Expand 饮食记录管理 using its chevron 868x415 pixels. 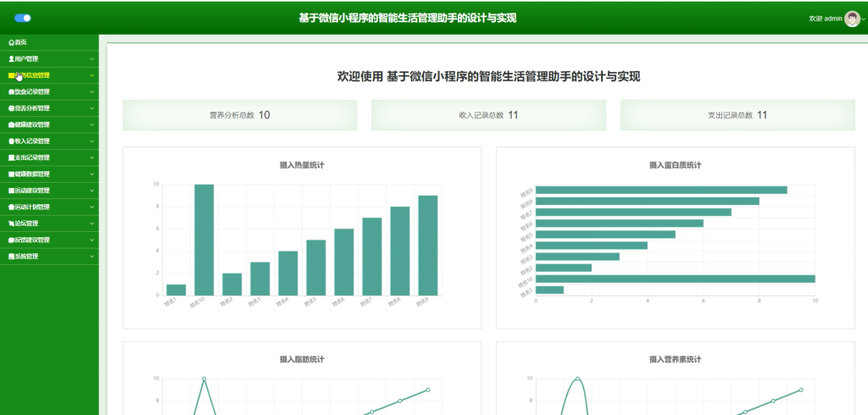[92, 91]
